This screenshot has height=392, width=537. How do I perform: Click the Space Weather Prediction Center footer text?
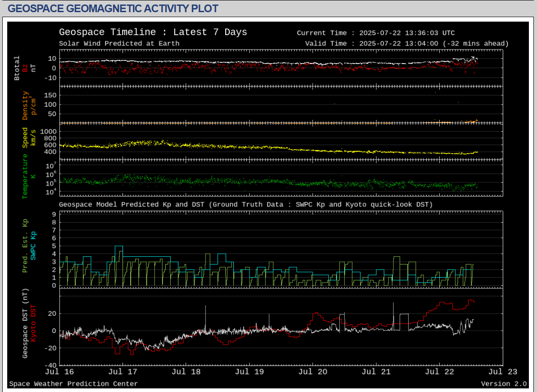click(x=73, y=384)
